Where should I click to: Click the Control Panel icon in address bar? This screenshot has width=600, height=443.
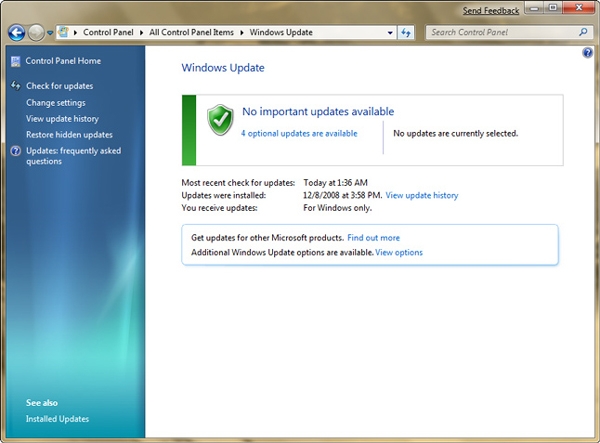click(x=64, y=32)
